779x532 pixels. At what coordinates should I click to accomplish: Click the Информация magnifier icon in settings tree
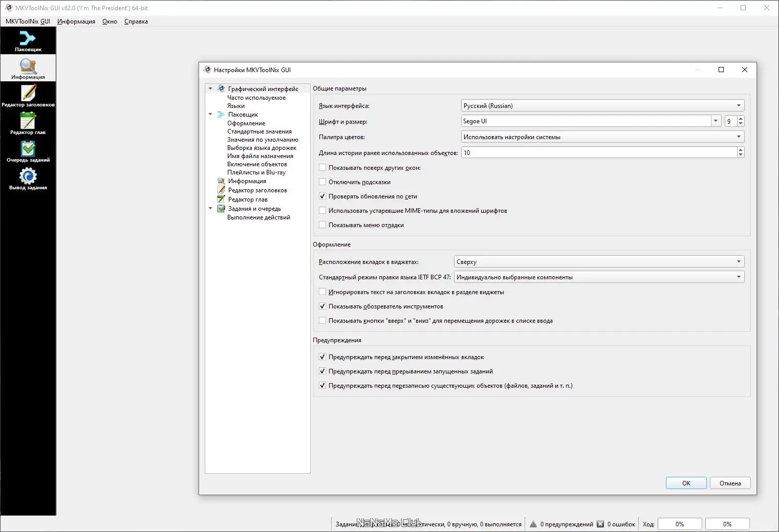coord(221,181)
